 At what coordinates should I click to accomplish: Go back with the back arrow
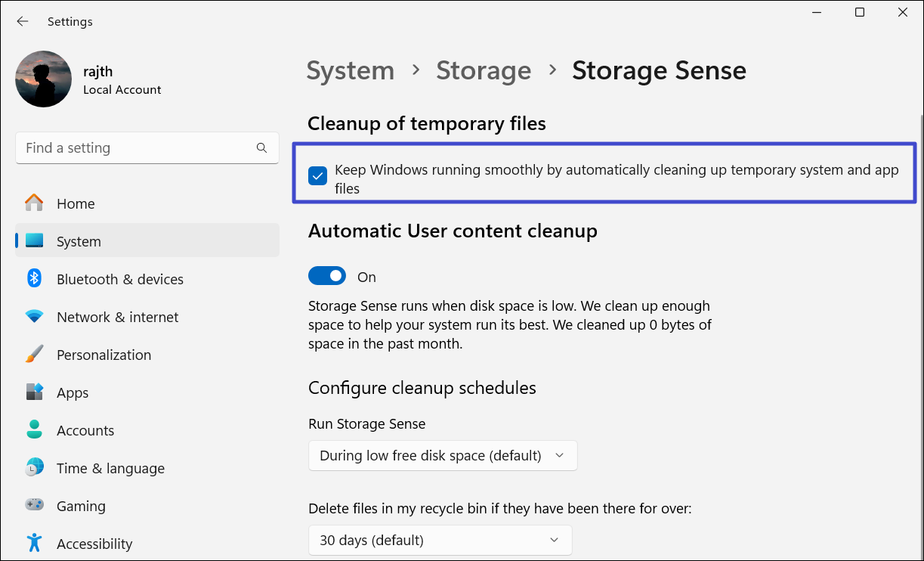tap(23, 22)
